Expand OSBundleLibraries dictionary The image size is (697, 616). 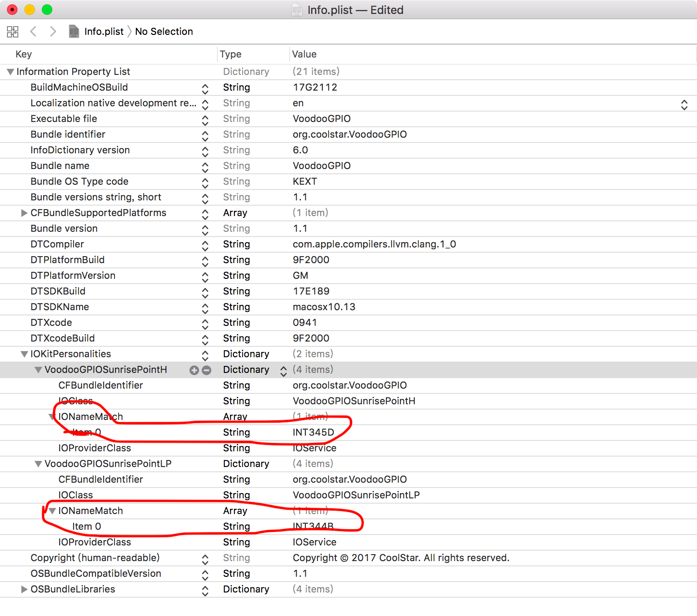coord(24,589)
